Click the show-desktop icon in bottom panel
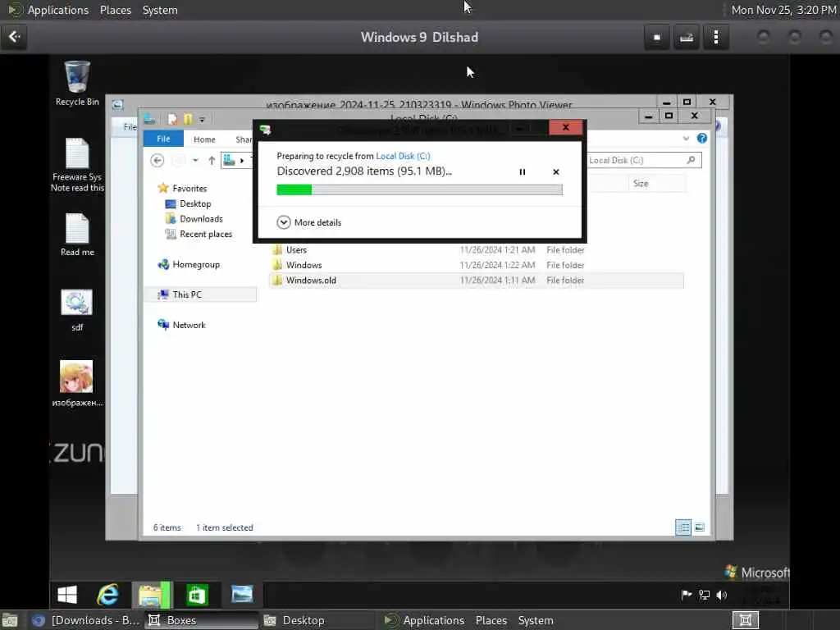 pos(10,620)
